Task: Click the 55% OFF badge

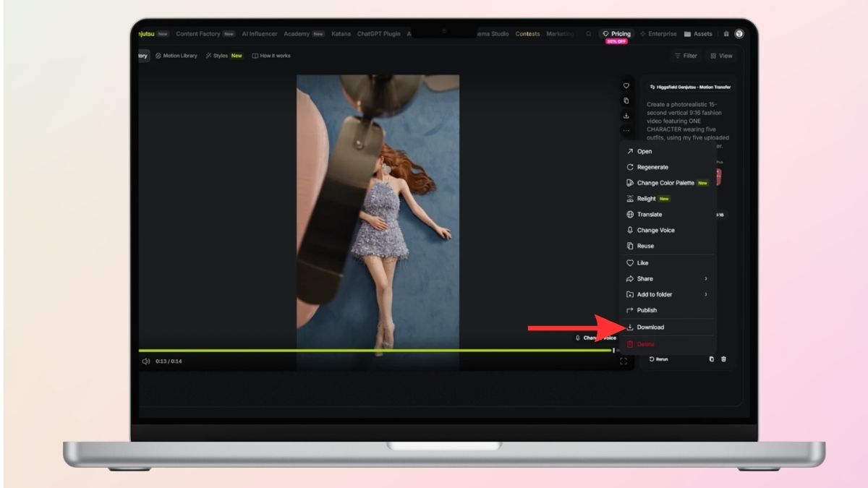Action: [x=617, y=42]
